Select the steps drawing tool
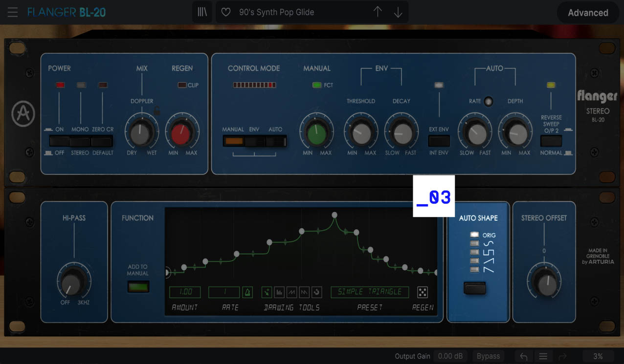Image resolution: width=624 pixels, height=364 pixels. click(279, 292)
